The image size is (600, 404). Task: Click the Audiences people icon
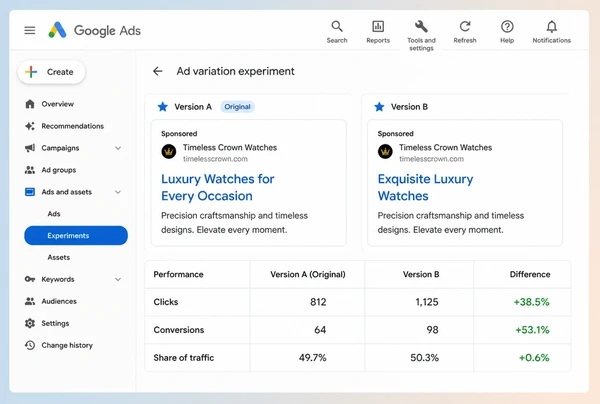pyautogui.click(x=30, y=301)
